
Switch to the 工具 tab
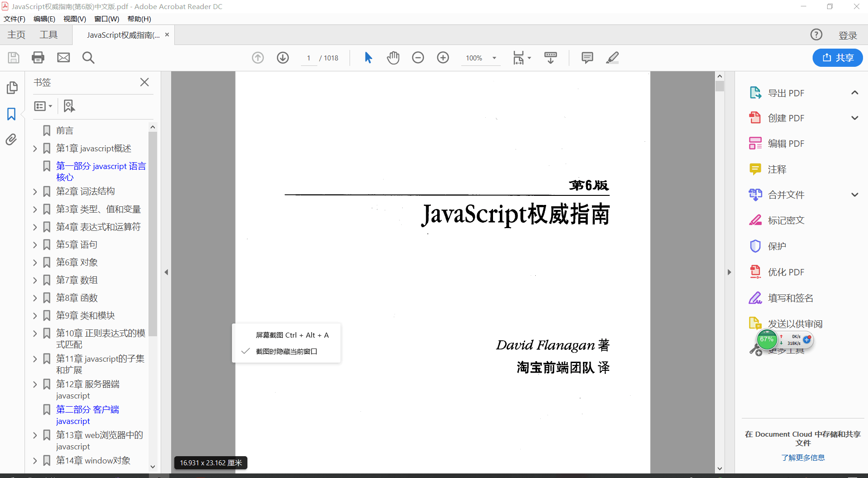pos(49,35)
